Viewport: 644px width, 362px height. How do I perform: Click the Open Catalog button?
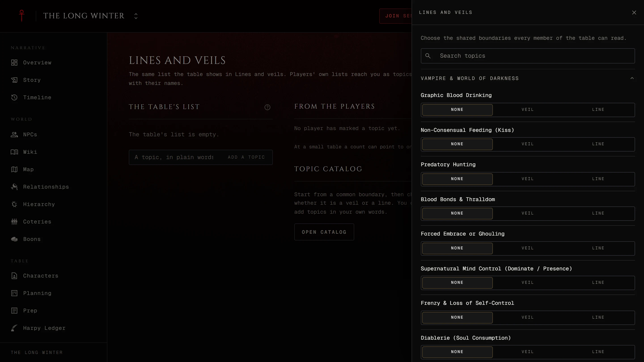(x=324, y=232)
